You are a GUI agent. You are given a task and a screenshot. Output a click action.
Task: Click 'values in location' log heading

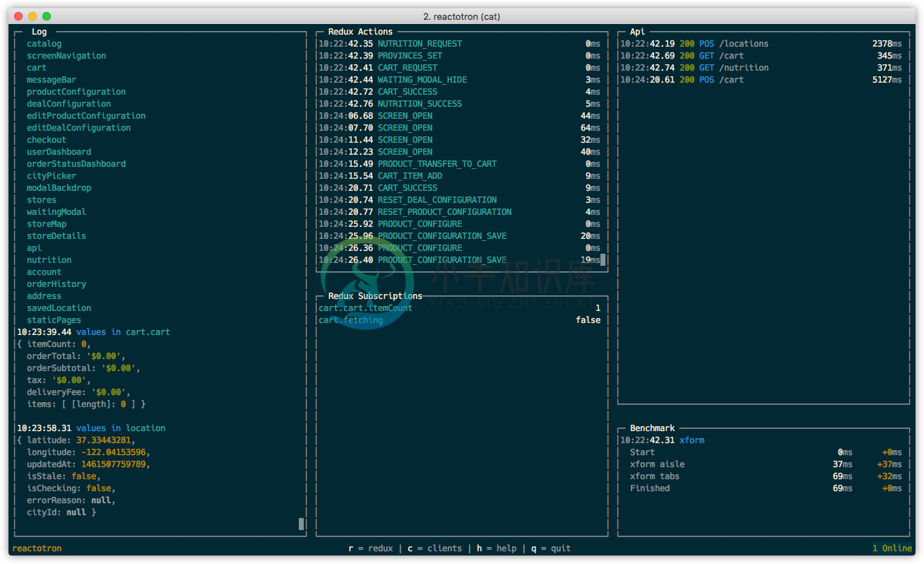121,428
